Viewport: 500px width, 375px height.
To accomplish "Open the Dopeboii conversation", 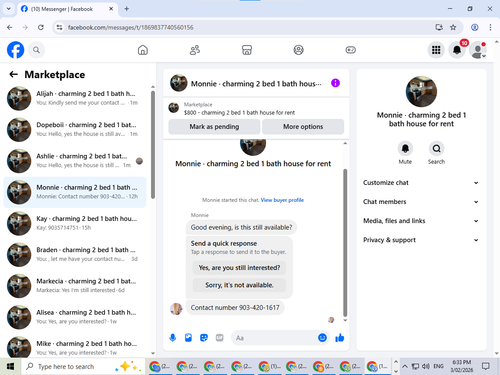I will coord(75,129).
